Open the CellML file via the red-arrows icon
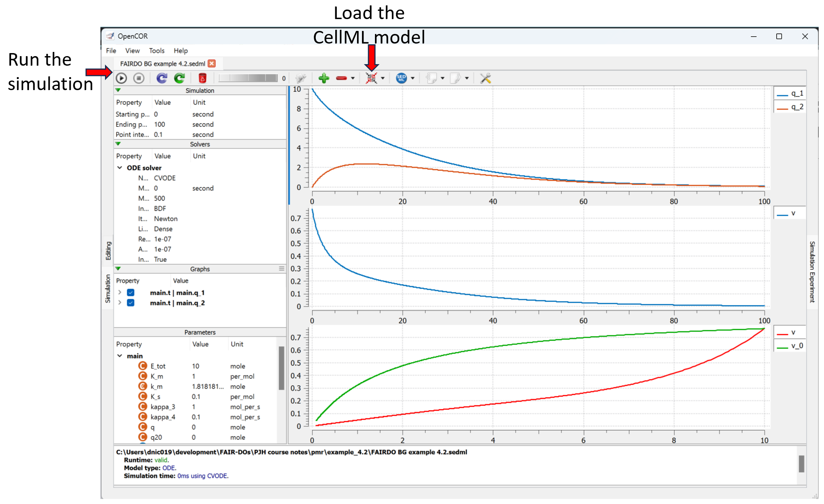Viewport: 824px width, 504px height. (x=371, y=78)
